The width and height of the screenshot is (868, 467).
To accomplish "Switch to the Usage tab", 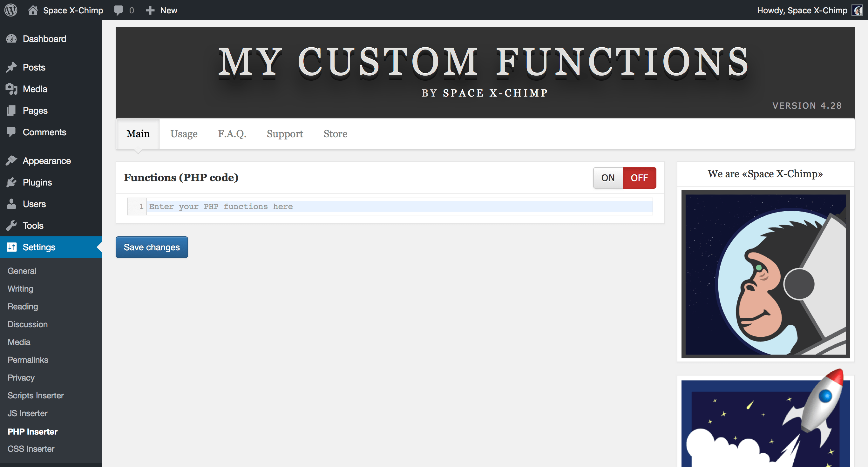I will pos(184,134).
